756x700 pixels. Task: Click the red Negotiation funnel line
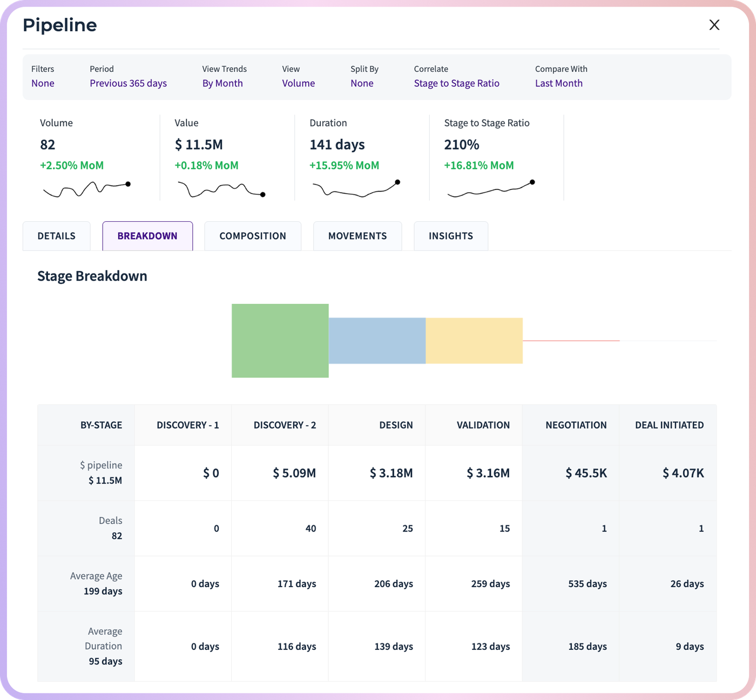pyautogui.click(x=571, y=341)
